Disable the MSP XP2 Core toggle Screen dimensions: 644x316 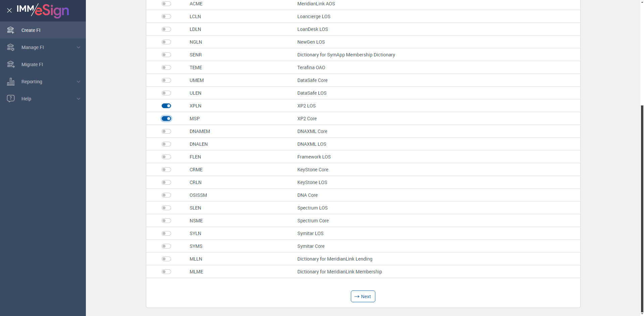point(166,119)
